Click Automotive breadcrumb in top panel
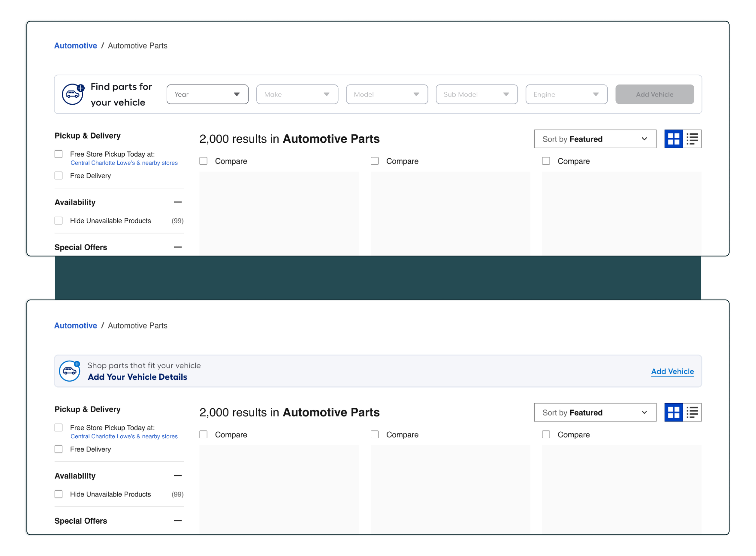 point(76,46)
